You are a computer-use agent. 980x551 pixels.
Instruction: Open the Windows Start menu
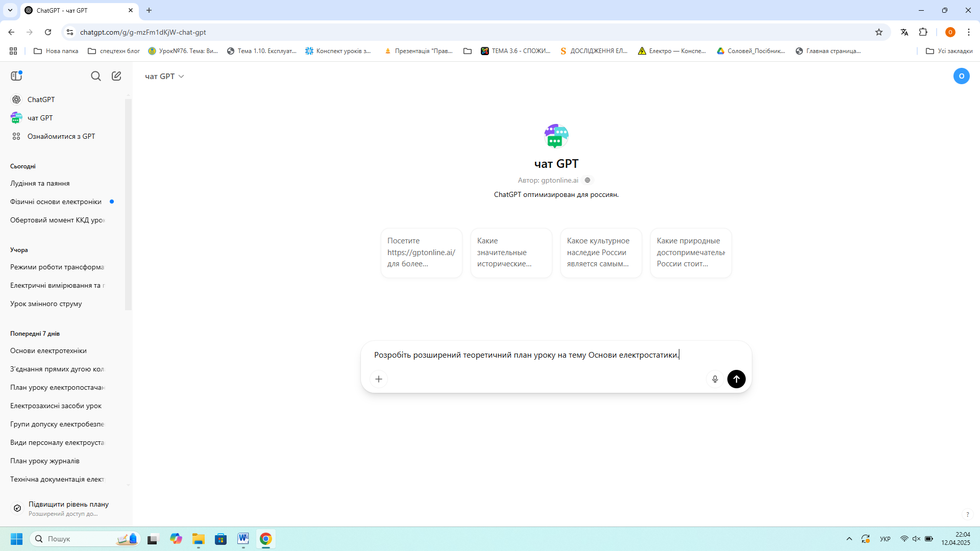click(x=17, y=539)
